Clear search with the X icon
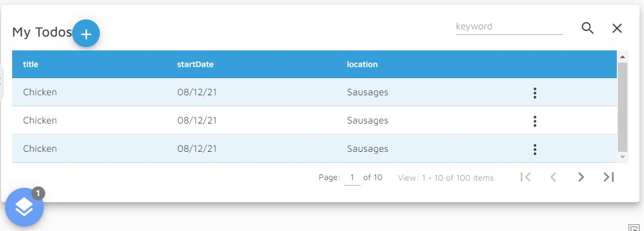The image size is (644, 231). 617,28
